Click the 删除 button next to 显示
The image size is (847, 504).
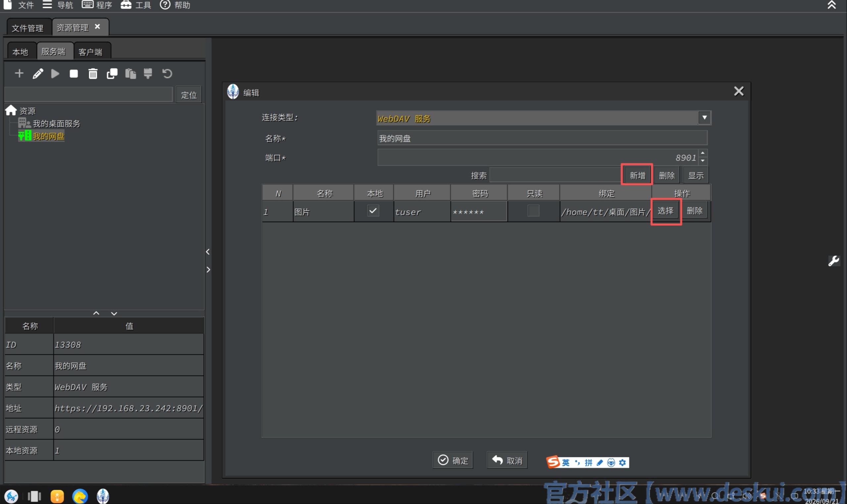coord(666,175)
